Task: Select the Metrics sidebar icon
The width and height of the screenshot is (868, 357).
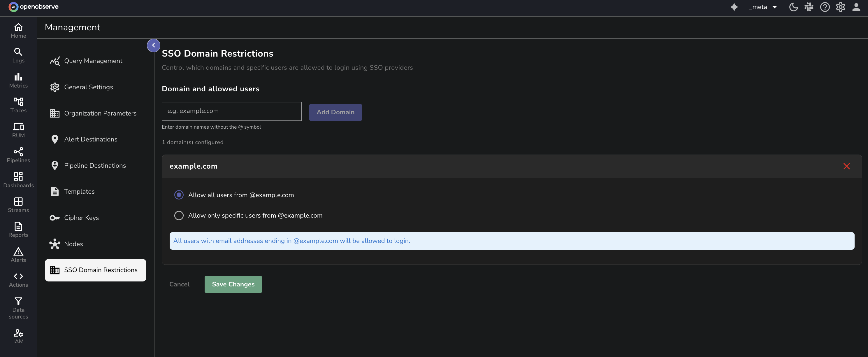Action: tap(18, 80)
